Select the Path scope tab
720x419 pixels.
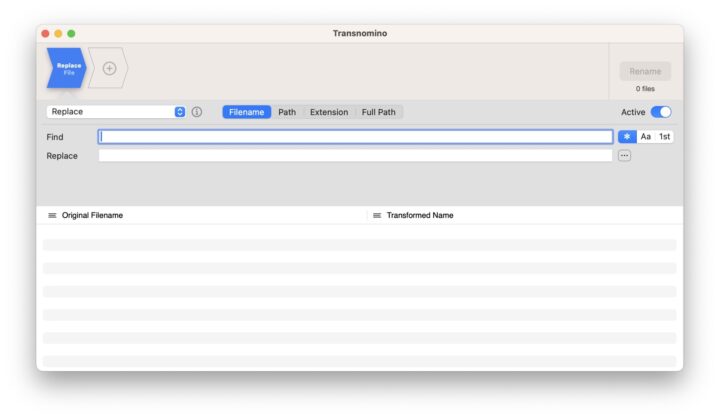coord(287,112)
